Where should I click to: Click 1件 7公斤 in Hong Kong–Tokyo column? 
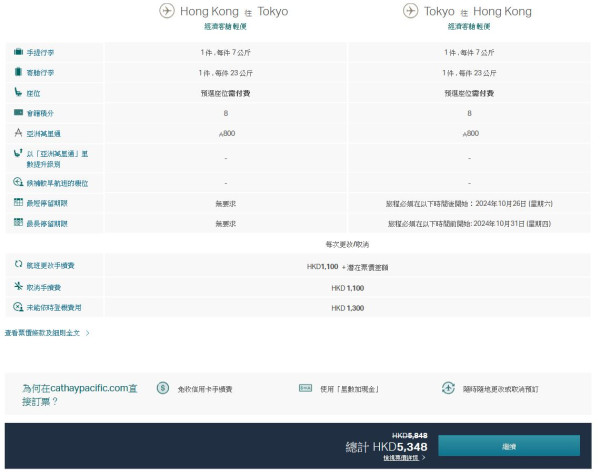[x=225, y=52]
